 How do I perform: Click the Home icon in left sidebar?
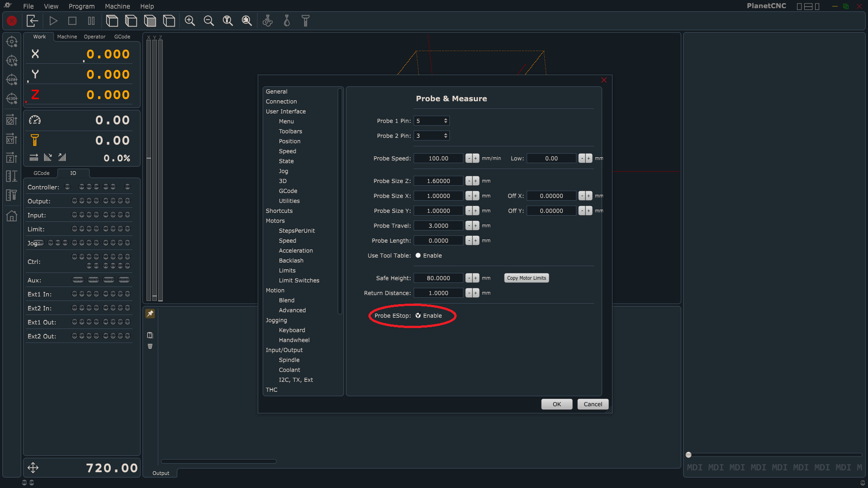12,216
